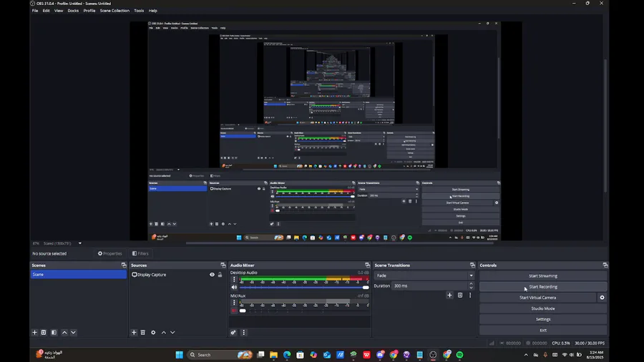Select the Scene entry in the Scenes list
This screenshot has width=644, height=362.
pos(78,275)
